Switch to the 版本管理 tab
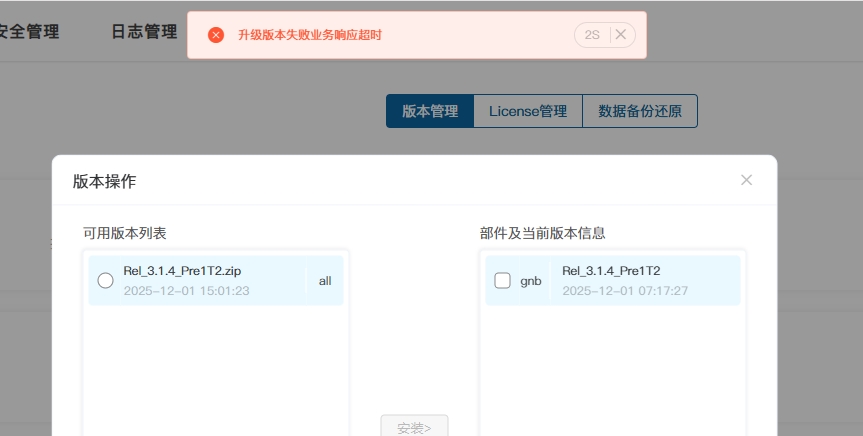The height and width of the screenshot is (436, 863). [x=430, y=111]
